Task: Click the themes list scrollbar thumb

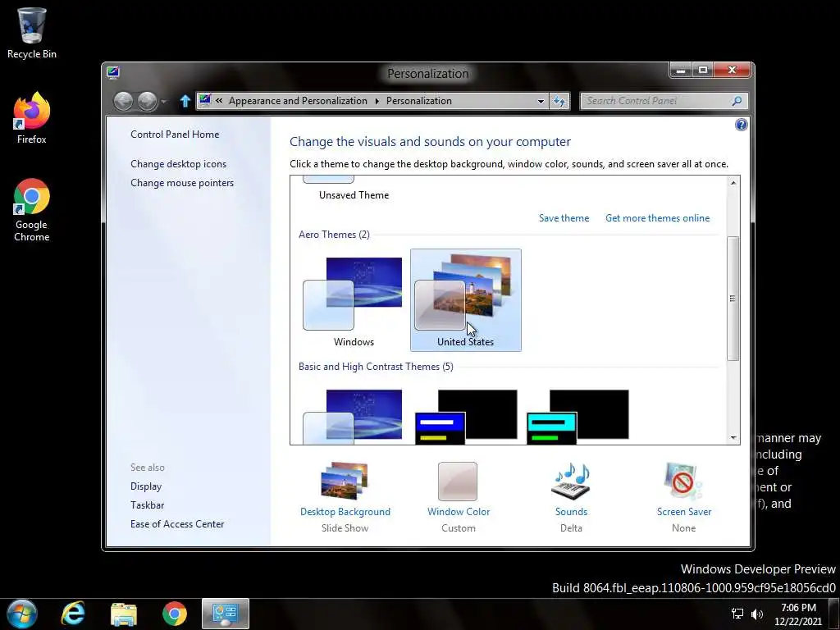Action: point(733,299)
